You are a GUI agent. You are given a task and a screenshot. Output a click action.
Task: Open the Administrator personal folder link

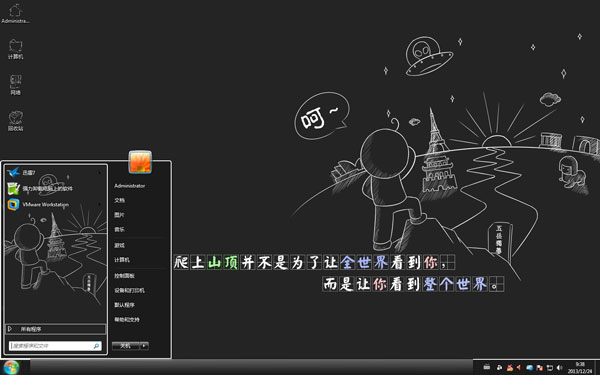point(130,186)
